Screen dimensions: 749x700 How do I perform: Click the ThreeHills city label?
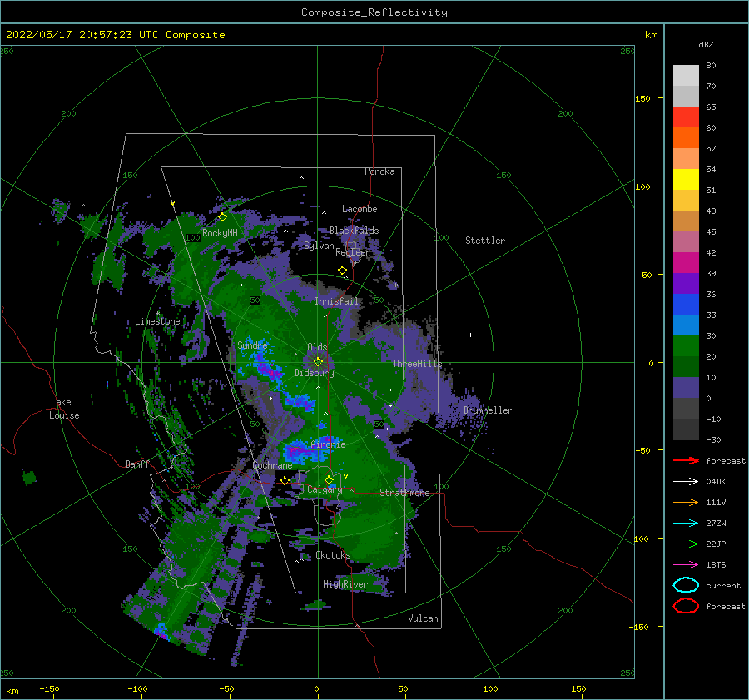(418, 364)
